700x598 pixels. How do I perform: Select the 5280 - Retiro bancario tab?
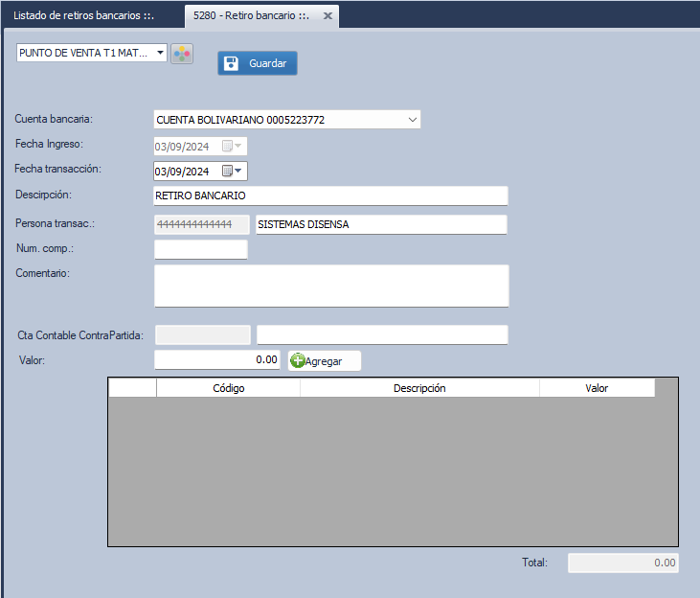tap(249, 17)
